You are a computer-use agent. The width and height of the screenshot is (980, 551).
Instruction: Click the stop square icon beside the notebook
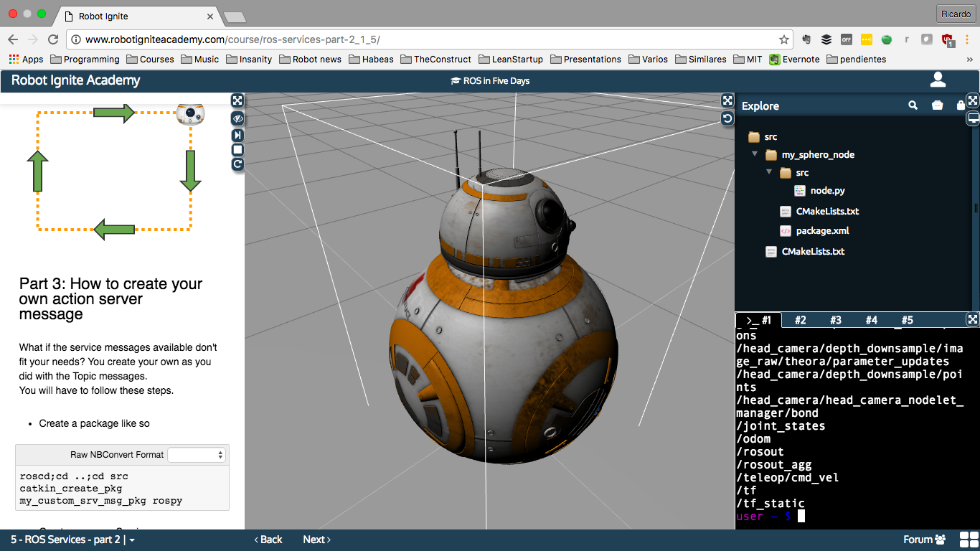(237, 149)
